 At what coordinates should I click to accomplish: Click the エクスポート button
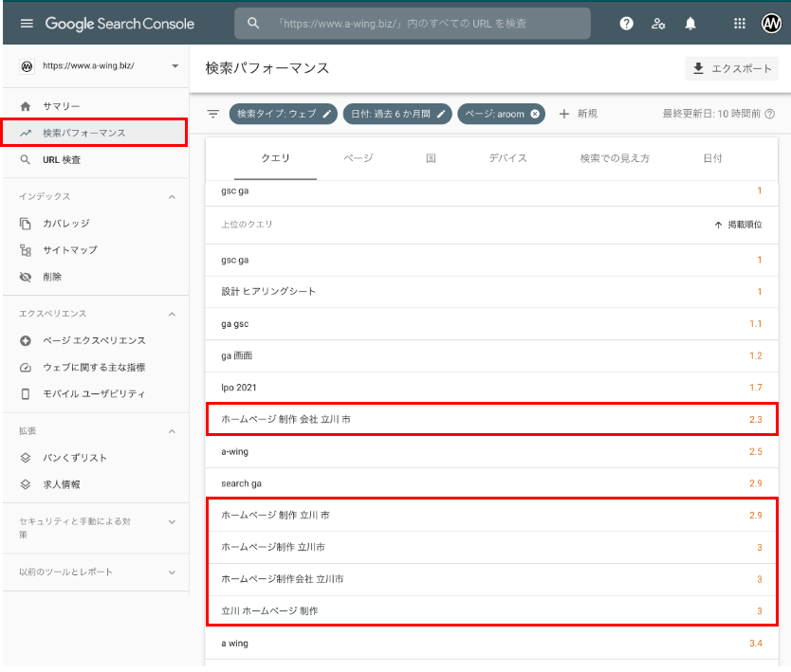coord(731,68)
